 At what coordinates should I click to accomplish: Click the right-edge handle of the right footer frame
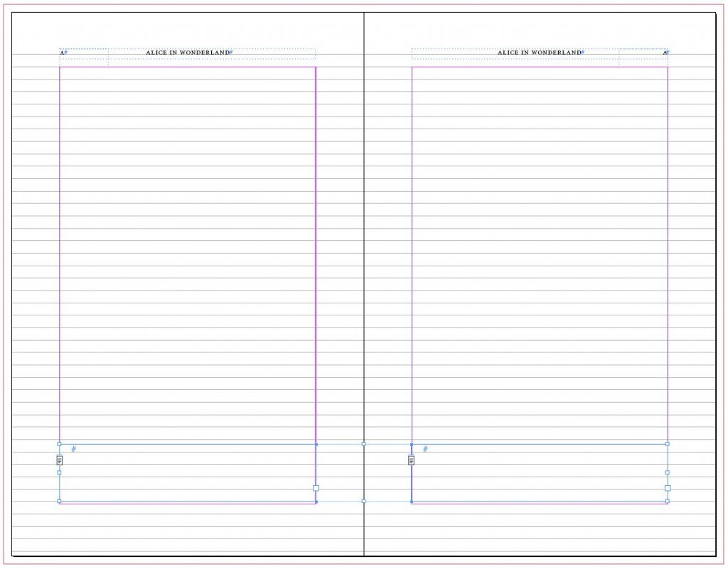pyautogui.click(x=668, y=471)
